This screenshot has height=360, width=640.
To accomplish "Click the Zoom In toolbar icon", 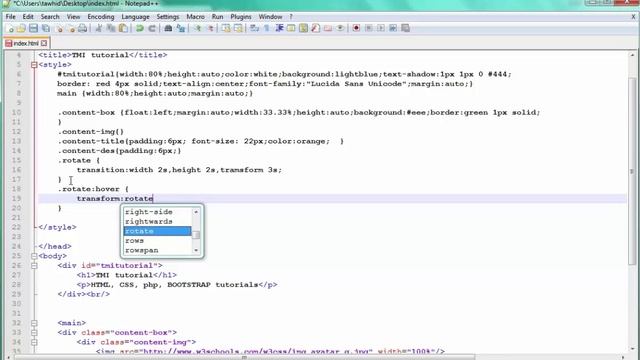I will pos(198,28).
